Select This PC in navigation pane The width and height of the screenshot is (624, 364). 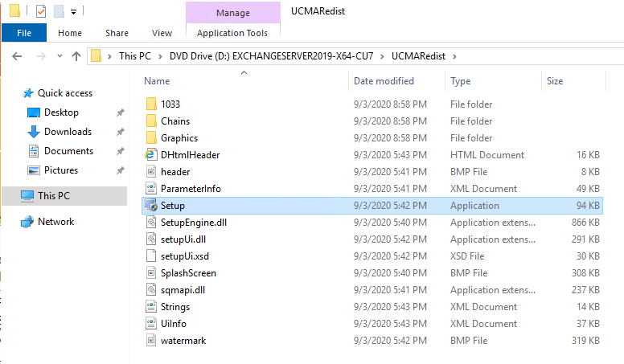coord(64,196)
